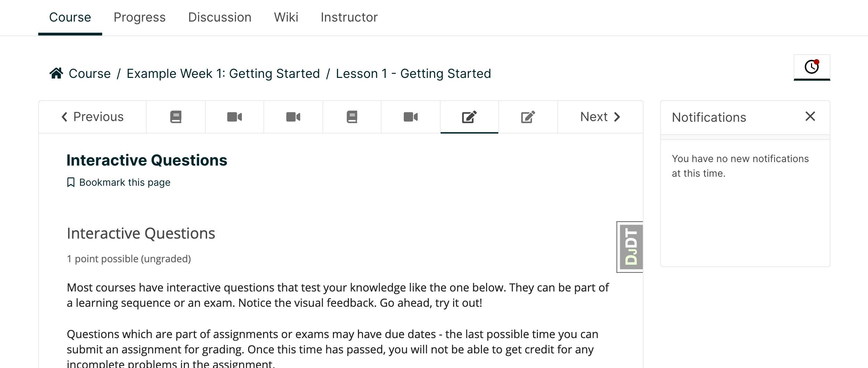The height and width of the screenshot is (368, 868).
Task: Open the first book unit icon
Action: tap(176, 117)
